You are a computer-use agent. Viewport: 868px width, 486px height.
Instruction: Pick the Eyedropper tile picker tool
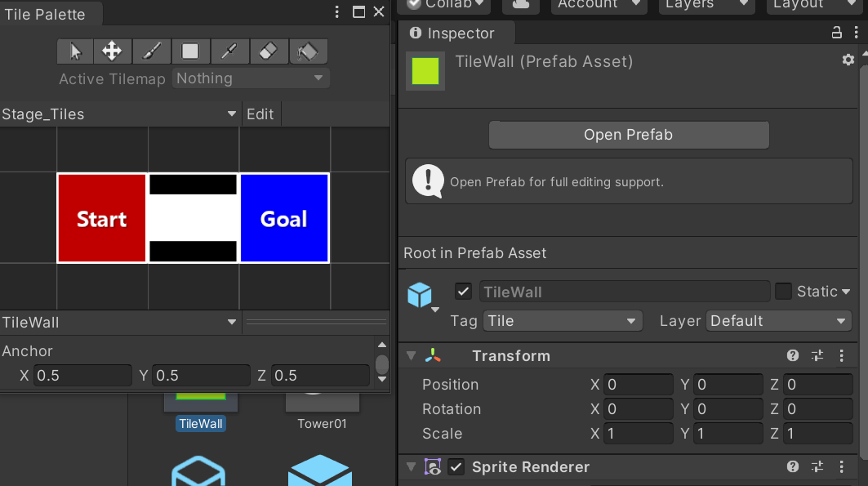(x=229, y=51)
